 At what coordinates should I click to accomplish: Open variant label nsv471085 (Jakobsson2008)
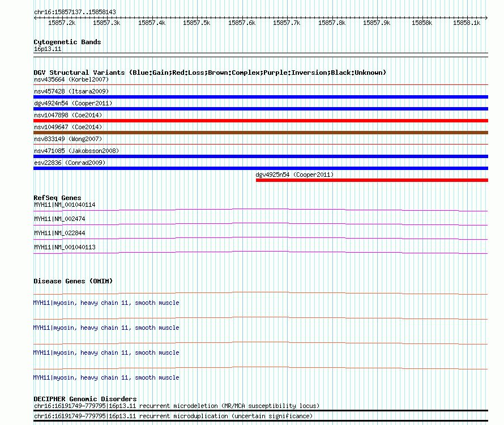(x=76, y=151)
